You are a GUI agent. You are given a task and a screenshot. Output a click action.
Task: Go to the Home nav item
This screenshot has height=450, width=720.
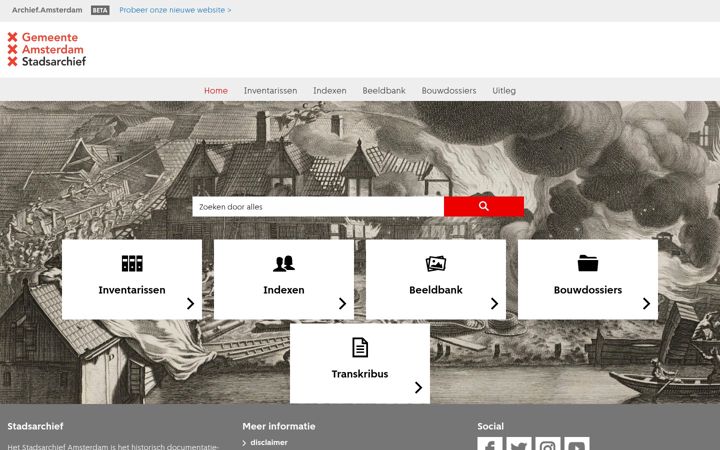216,90
